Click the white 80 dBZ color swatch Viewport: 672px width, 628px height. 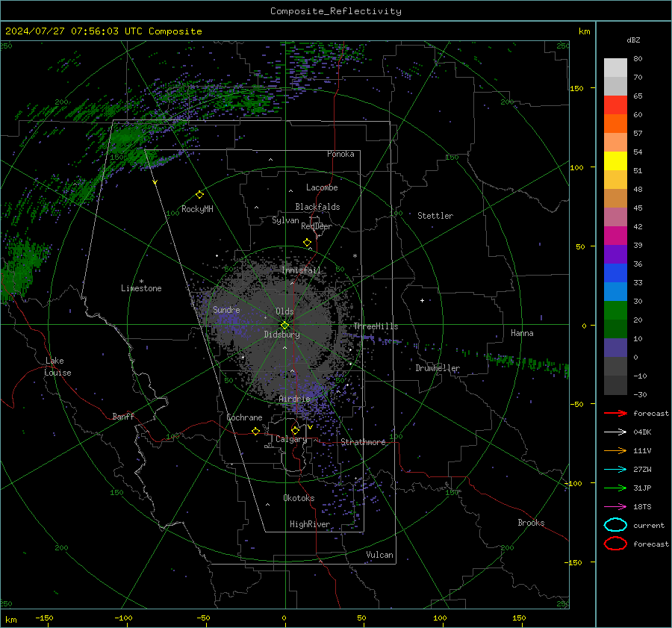coord(615,67)
